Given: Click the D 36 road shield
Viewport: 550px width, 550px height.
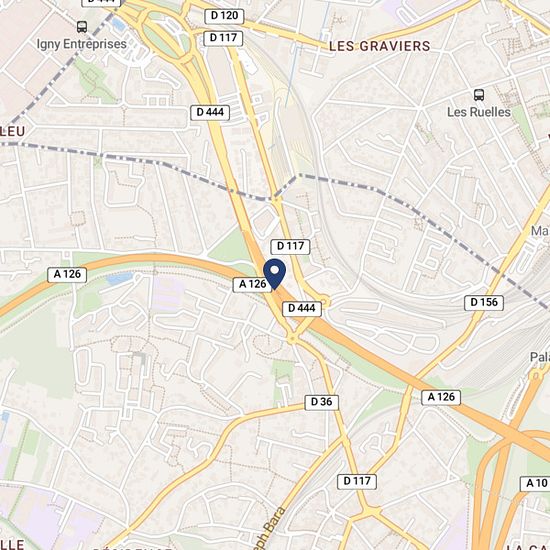Looking at the screenshot, I should point(322,402).
